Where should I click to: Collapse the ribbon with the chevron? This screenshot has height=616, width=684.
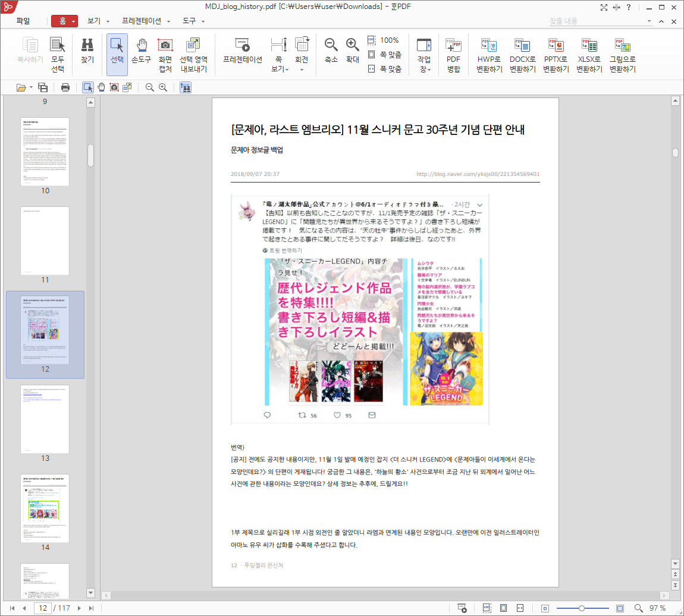pos(661,21)
